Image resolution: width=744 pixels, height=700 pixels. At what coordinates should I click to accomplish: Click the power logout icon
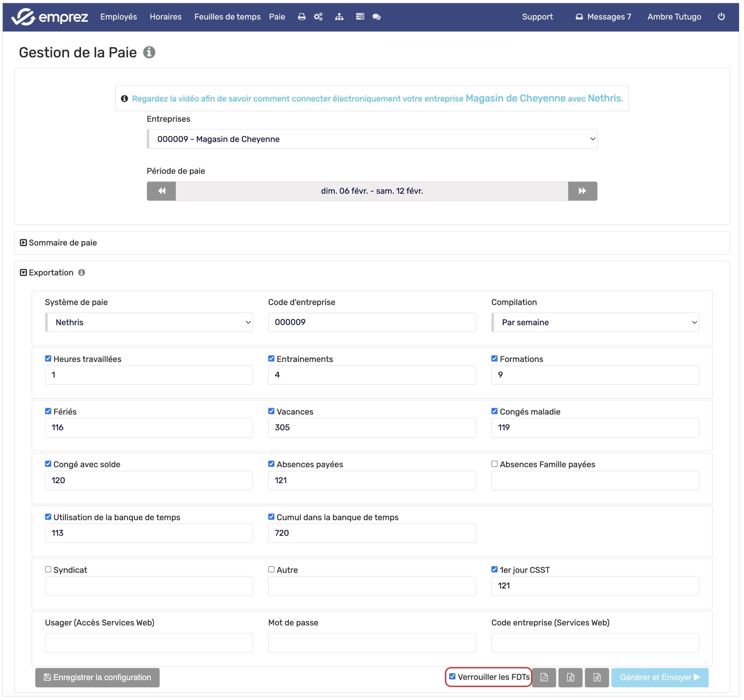721,17
